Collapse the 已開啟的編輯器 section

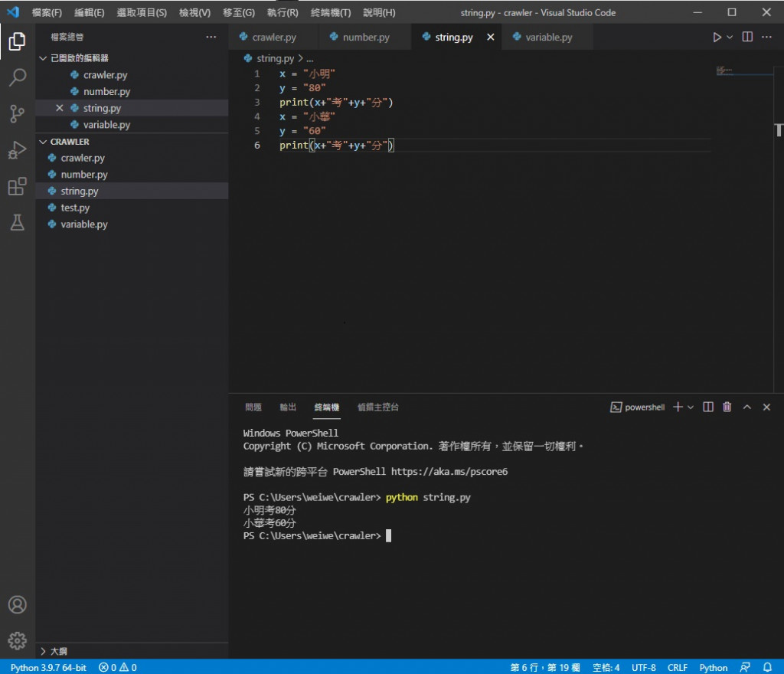pos(79,58)
